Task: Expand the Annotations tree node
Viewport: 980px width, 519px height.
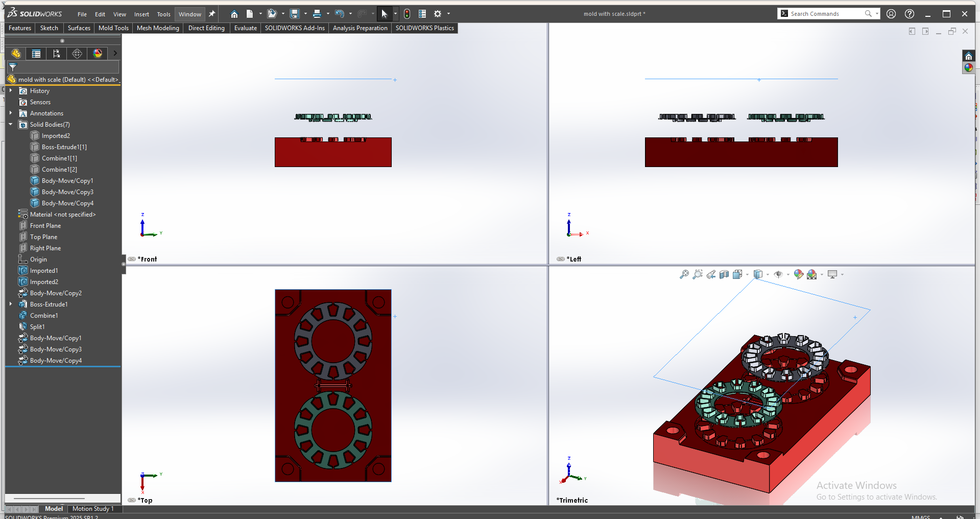Action: [10, 113]
